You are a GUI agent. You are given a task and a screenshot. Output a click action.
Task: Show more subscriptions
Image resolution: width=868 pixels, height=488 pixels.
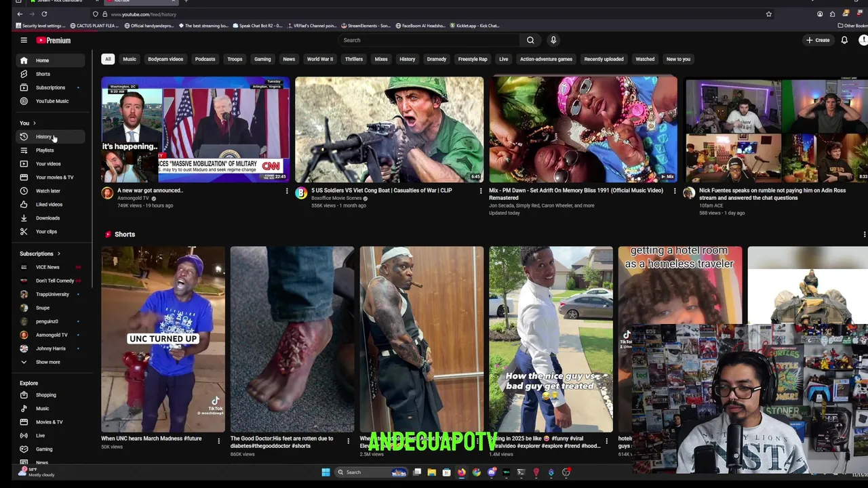[x=52, y=362]
